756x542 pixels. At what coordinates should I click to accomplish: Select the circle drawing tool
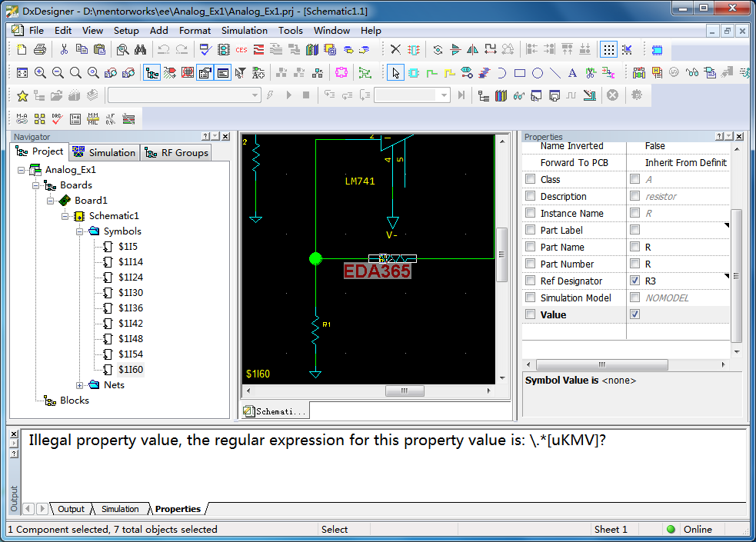coord(538,73)
